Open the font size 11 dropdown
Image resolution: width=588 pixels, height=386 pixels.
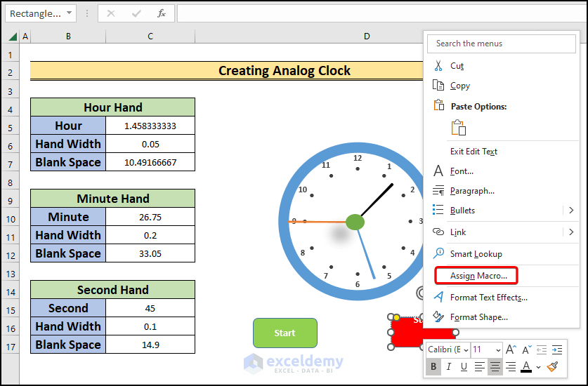[487, 350]
